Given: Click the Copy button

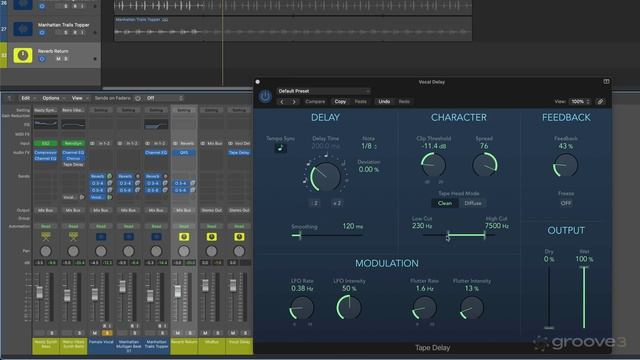Looking at the screenshot, I should pyautogui.click(x=340, y=102).
